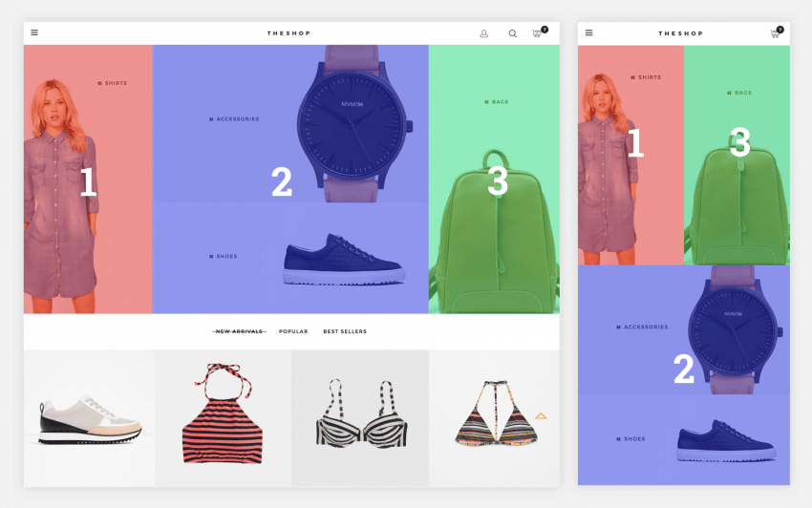
Task: Open Shirts category in desktop view
Action: click(x=115, y=83)
